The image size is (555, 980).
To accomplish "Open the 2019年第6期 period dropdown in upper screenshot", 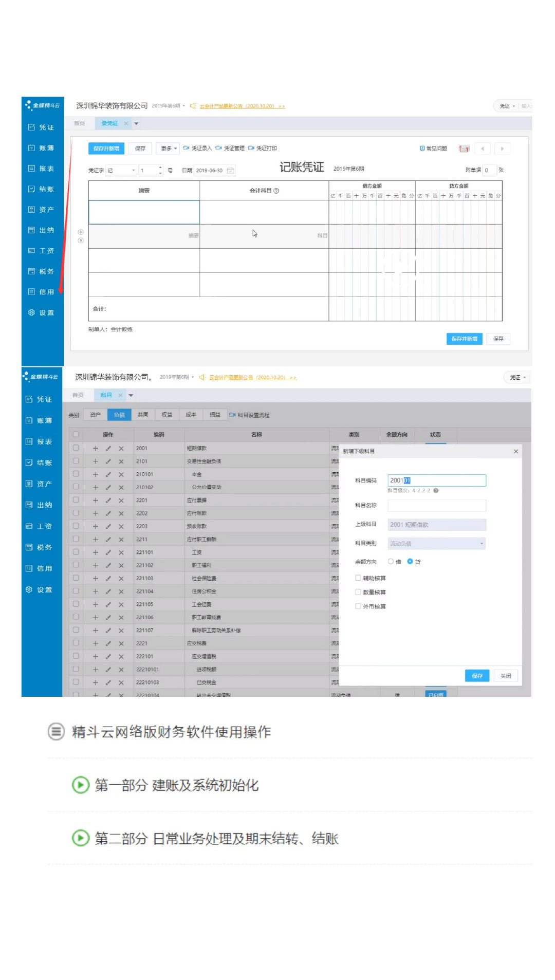I will [168, 106].
